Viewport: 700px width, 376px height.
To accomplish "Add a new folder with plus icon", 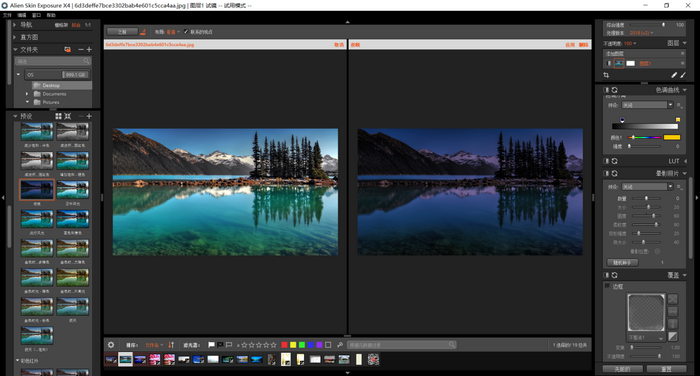I will [89, 50].
